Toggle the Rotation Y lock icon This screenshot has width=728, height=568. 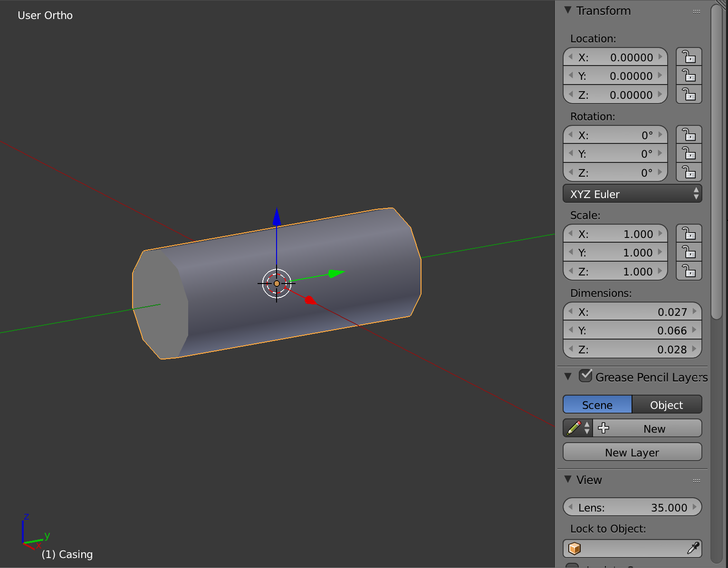coord(689,153)
